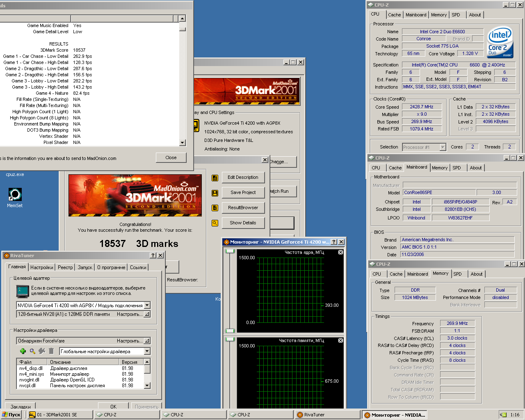
Task: Click the monitor icon in target adapter group
Action: tap(23, 291)
